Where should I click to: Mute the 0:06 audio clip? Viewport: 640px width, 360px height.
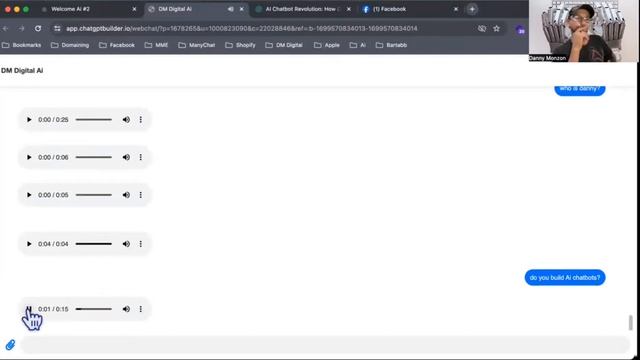[126, 157]
